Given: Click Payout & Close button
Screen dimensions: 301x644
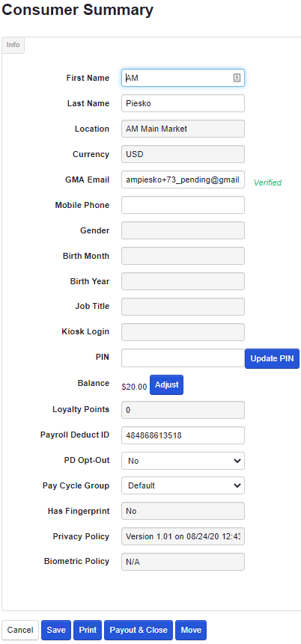Looking at the screenshot, I should tap(139, 630).
